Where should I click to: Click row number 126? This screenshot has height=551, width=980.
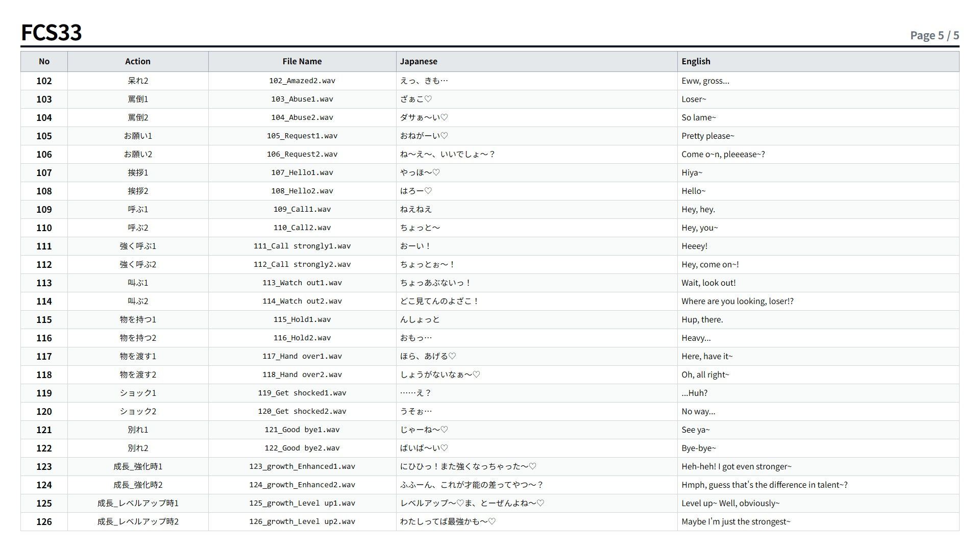click(x=44, y=521)
